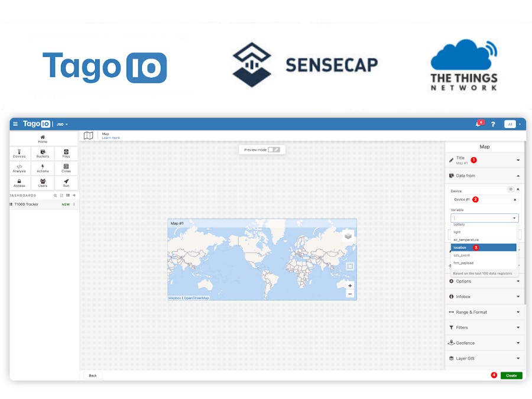Expand the Geofence section
This screenshot has height=399, width=532.
pyautogui.click(x=485, y=343)
